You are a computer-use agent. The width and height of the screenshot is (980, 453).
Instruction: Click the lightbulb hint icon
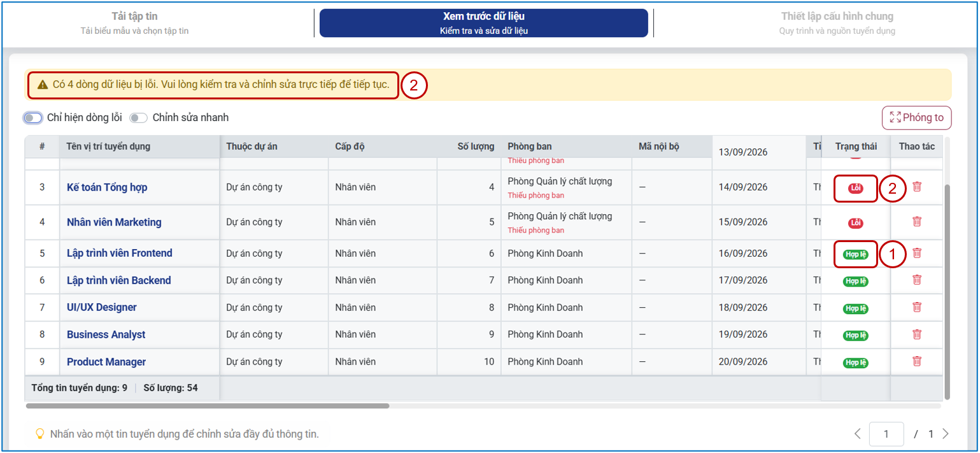(39, 434)
